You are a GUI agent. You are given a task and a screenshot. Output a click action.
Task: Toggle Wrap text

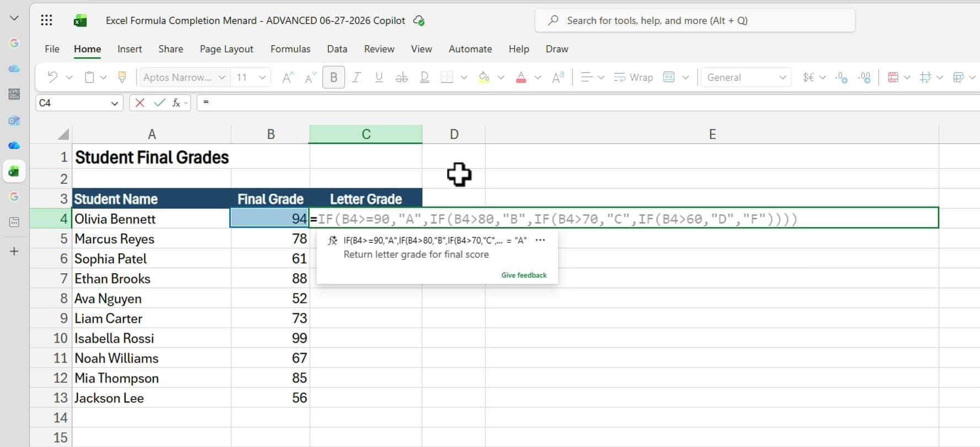(x=633, y=77)
